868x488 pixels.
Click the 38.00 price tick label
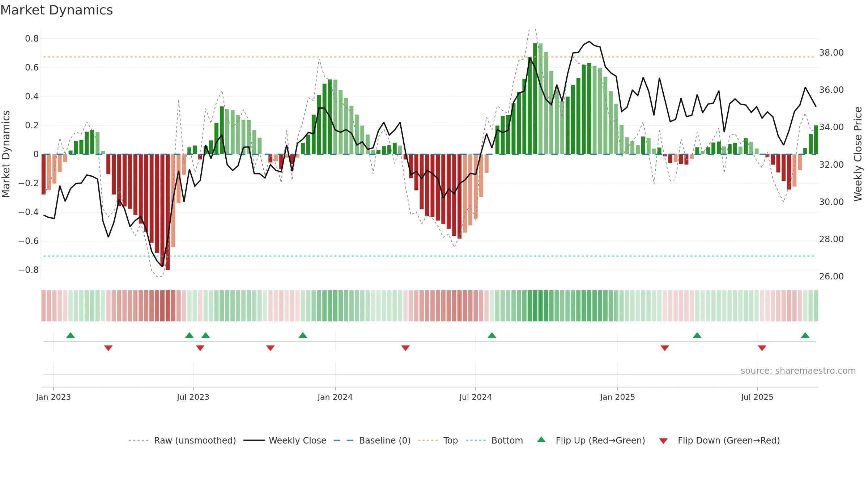831,53
